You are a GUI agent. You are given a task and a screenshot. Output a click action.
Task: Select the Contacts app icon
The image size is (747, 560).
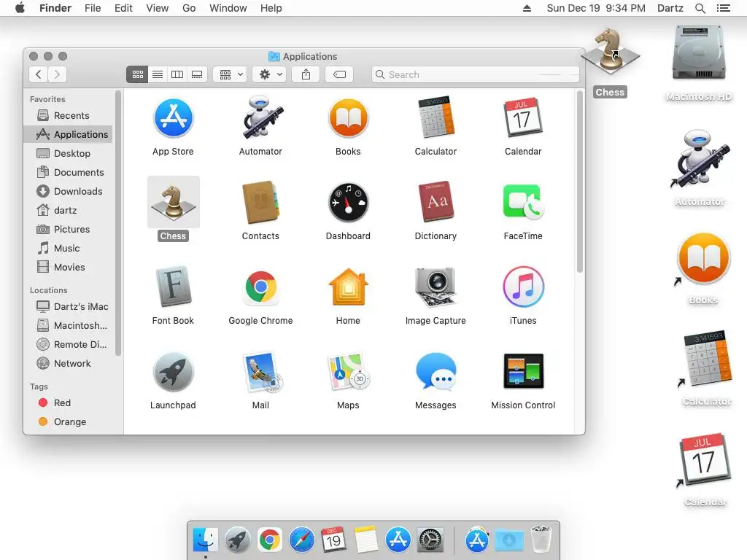pyautogui.click(x=260, y=203)
